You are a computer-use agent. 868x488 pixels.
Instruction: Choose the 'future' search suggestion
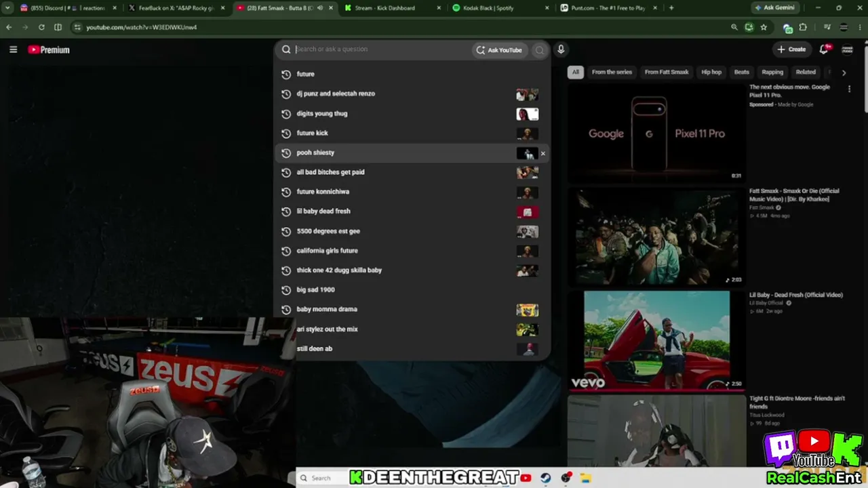tap(412, 74)
